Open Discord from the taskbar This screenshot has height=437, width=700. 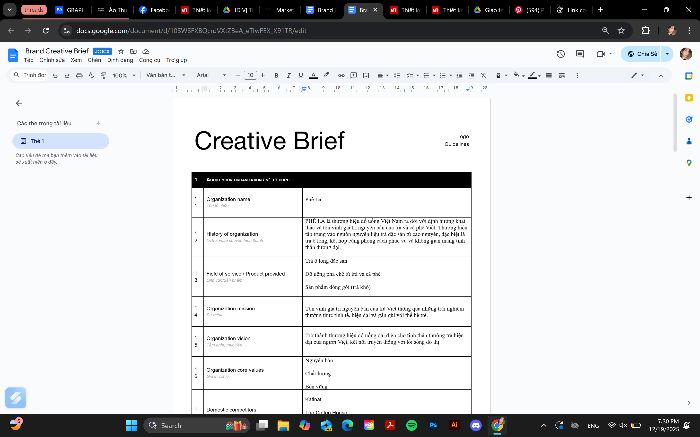coord(476,425)
